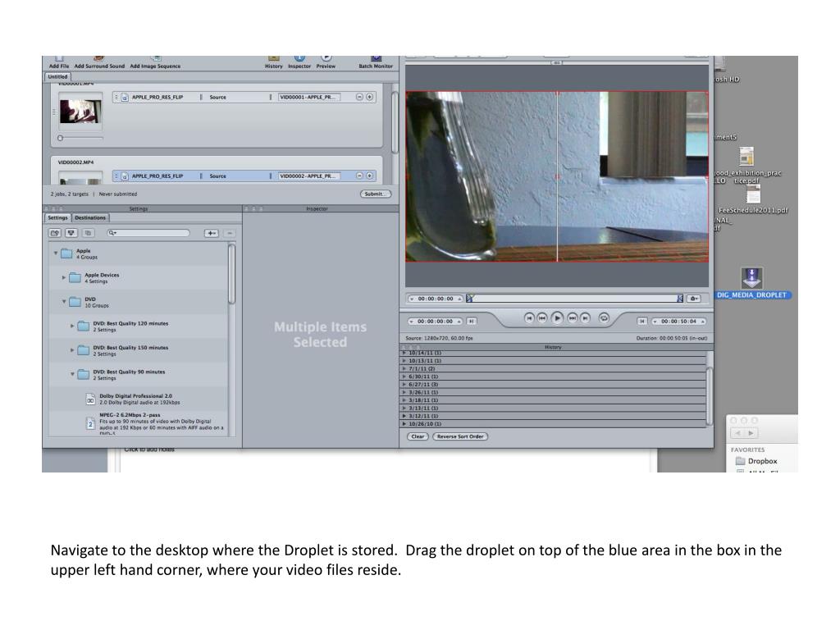Image resolution: width=840 pixels, height=630 pixels.
Task: Collapse the Apple settings group
Action: pyautogui.click(x=56, y=253)
